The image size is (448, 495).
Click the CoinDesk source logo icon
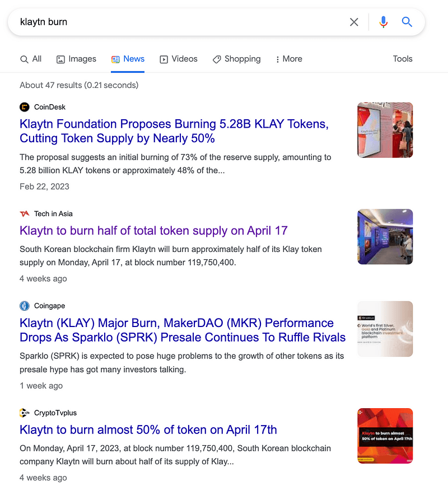pos(25,108)
